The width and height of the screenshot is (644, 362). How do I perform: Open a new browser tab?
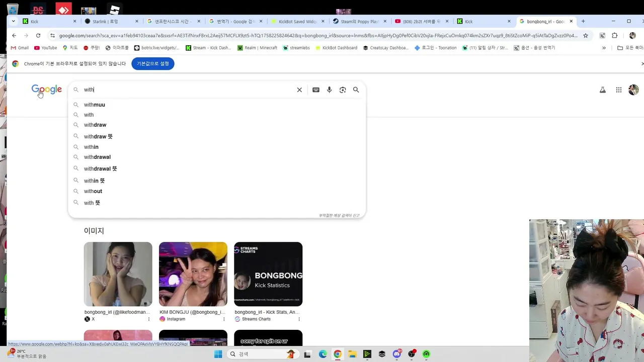point(583,22)
